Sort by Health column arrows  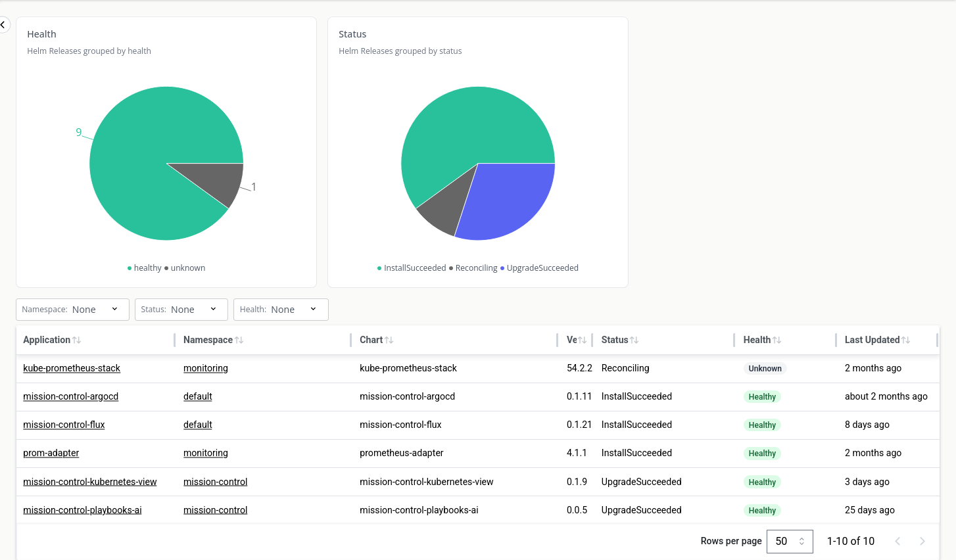tap(777, 340)
